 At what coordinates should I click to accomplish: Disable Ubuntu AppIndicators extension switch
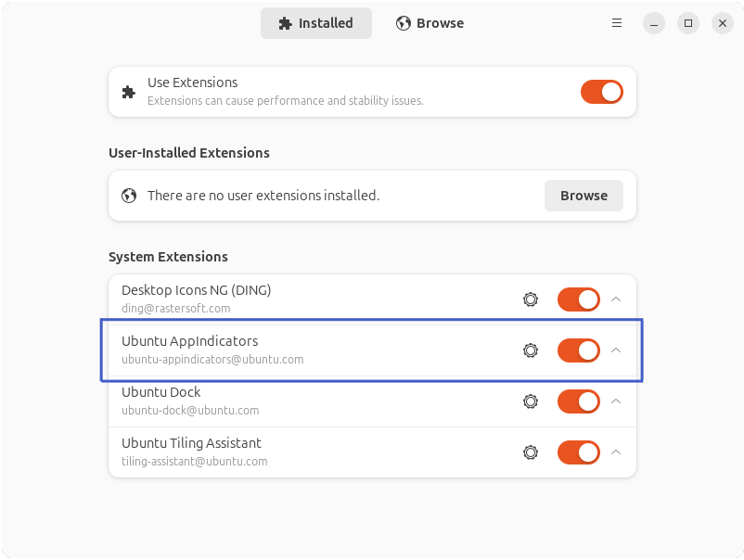578,350
